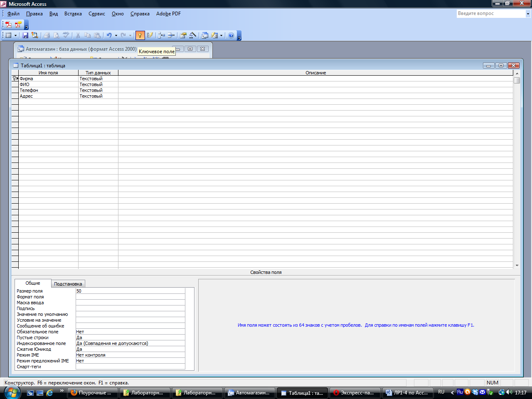Switch to the Подстановка tab

tap(68, 284)
